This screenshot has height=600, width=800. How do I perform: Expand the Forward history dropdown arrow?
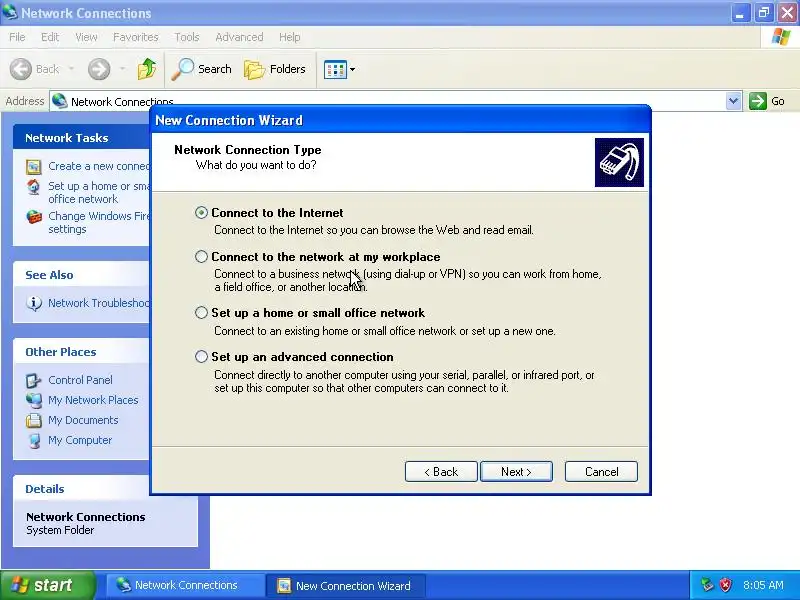(122, 69)
